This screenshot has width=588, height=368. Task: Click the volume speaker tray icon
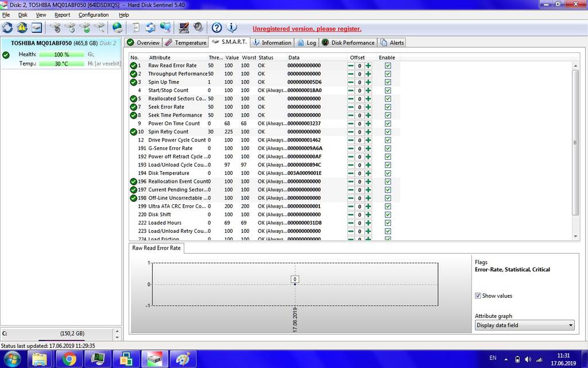(528, 359)
